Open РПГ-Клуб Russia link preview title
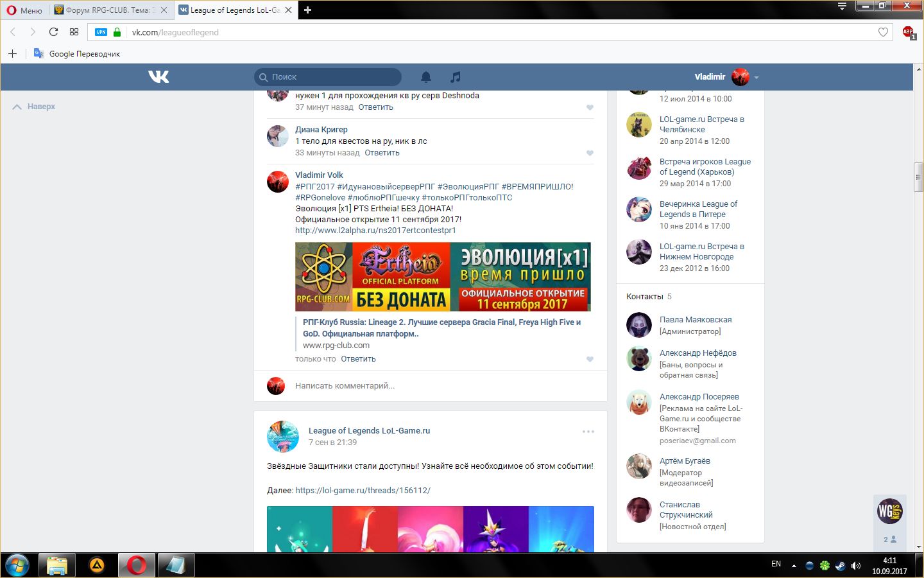The height and width of the screenshot is (578, 924). coord(441,328)
